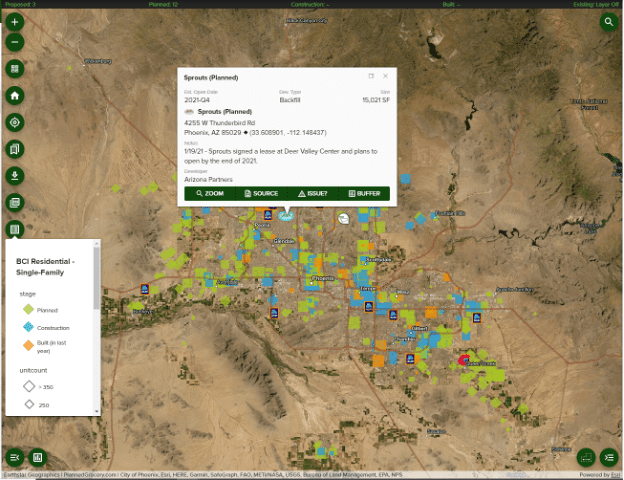
Task: Click the Planned: 12 counter
Action: pyautogui.click(x=163, y=4)
